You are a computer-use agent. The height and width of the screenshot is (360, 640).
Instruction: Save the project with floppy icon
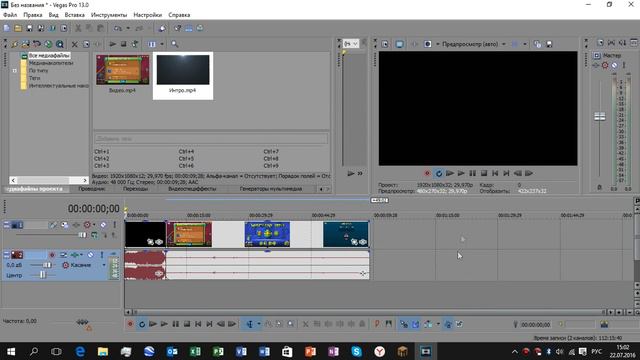(29, 28)
